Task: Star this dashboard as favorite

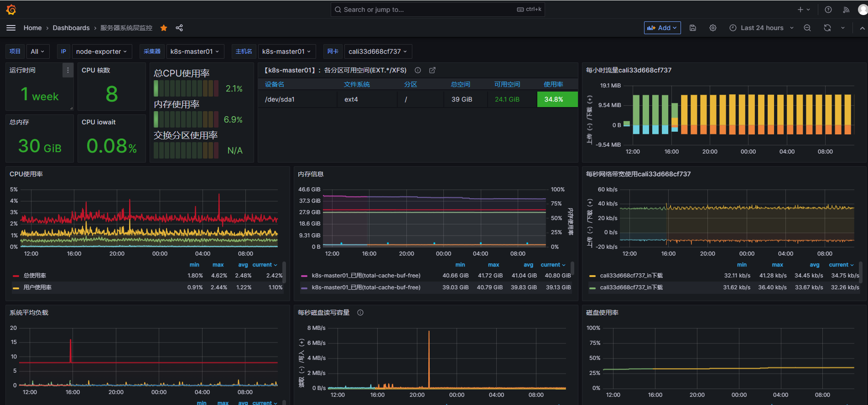Action: [x=164, y=28]
